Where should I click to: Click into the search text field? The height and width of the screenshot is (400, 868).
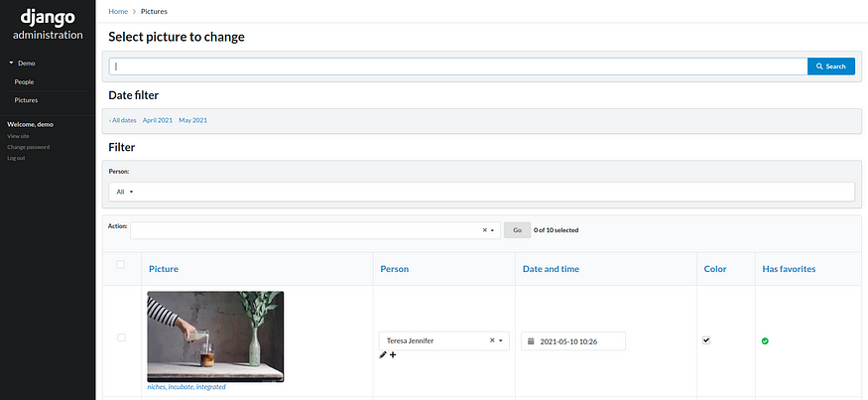click(x=458, y=67)
